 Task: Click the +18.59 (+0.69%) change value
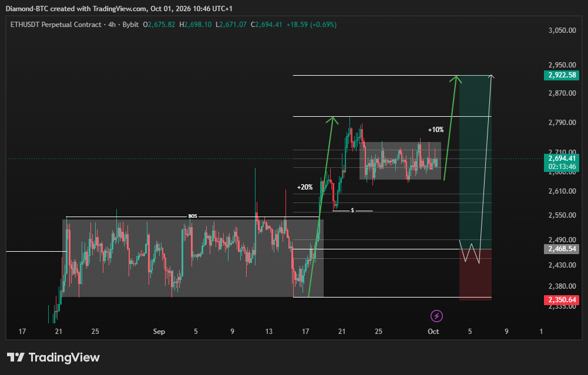point(311,25)
